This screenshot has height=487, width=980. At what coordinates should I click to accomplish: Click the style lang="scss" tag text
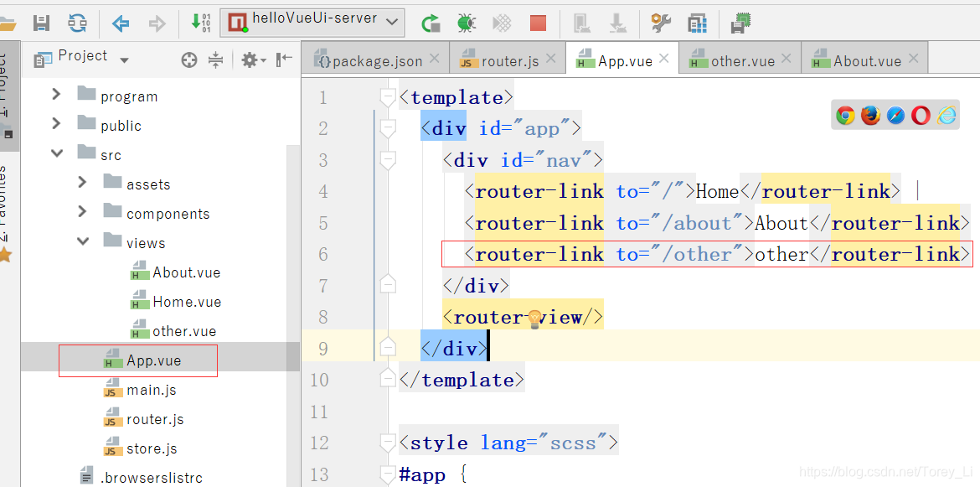[509, 443]
